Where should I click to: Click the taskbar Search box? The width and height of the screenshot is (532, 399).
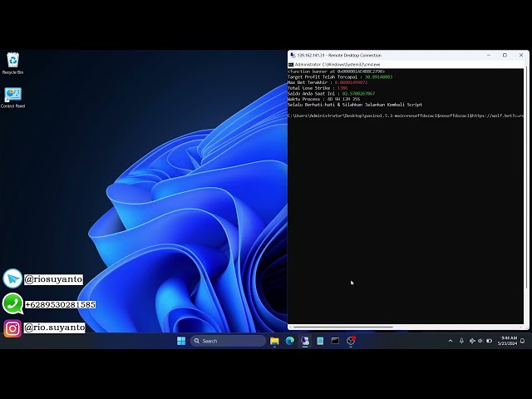229,341
